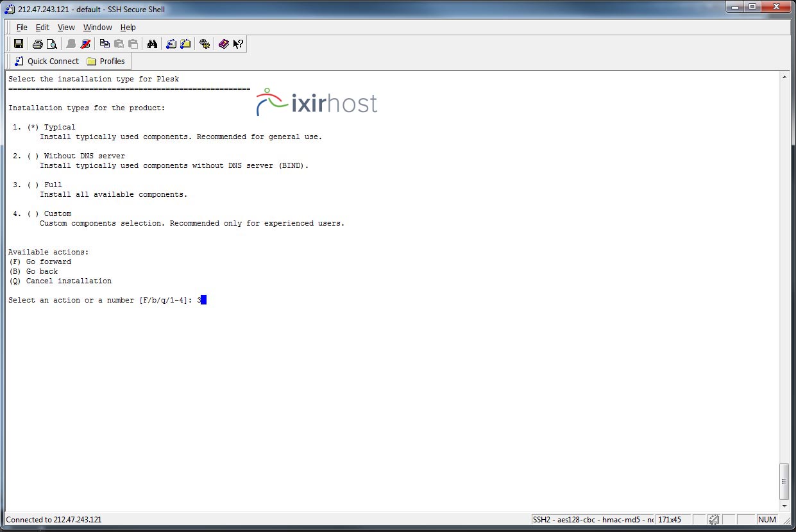Click the Print icon
This screenshot has height=532, width=796.
(x=38, y=44)
